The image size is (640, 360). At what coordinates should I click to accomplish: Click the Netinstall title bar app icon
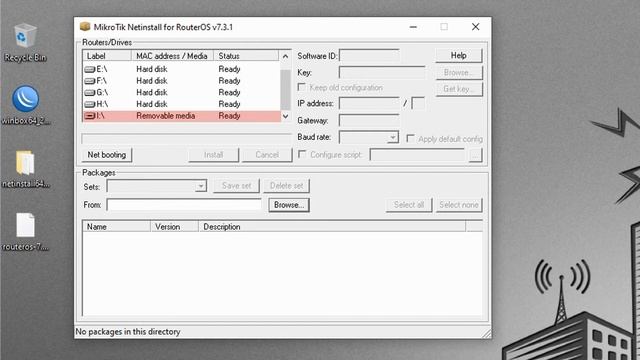(85, 27)
